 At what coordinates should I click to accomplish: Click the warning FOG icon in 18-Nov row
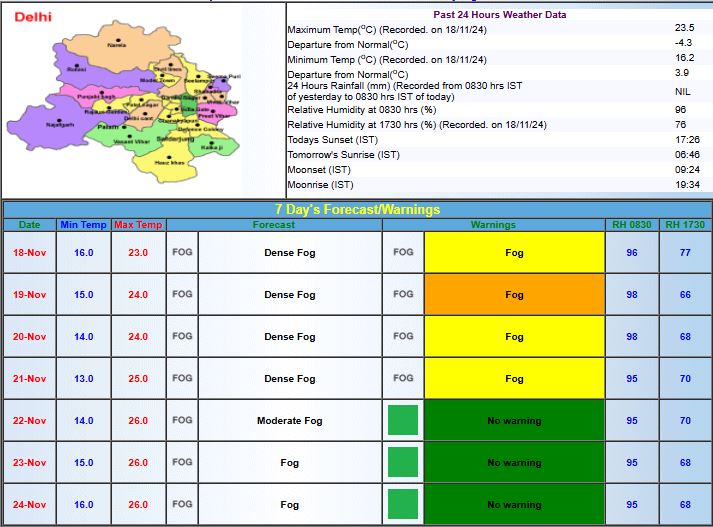[x=403, y=252]
